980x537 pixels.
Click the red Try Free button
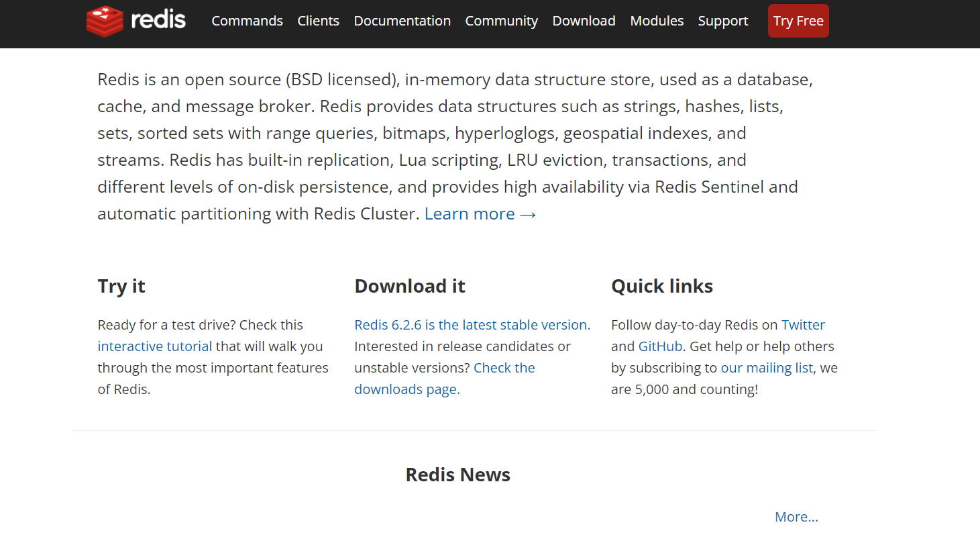[x=798, y=21]
